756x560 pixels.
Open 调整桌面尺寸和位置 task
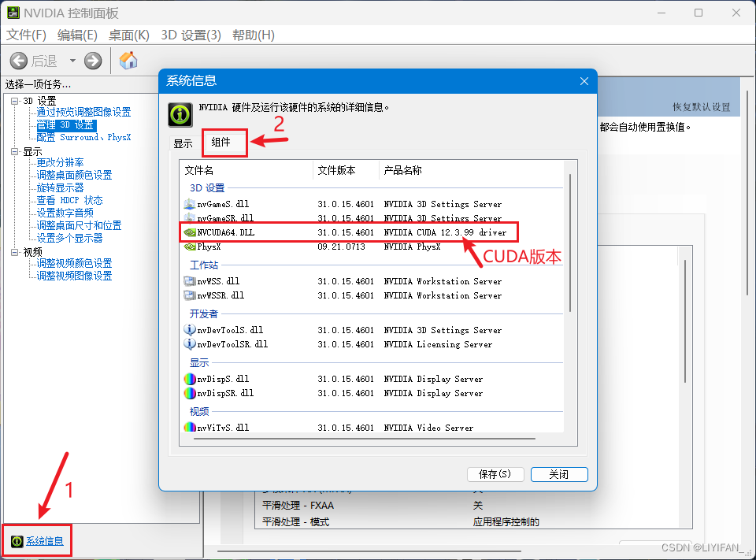click(79, 225)
